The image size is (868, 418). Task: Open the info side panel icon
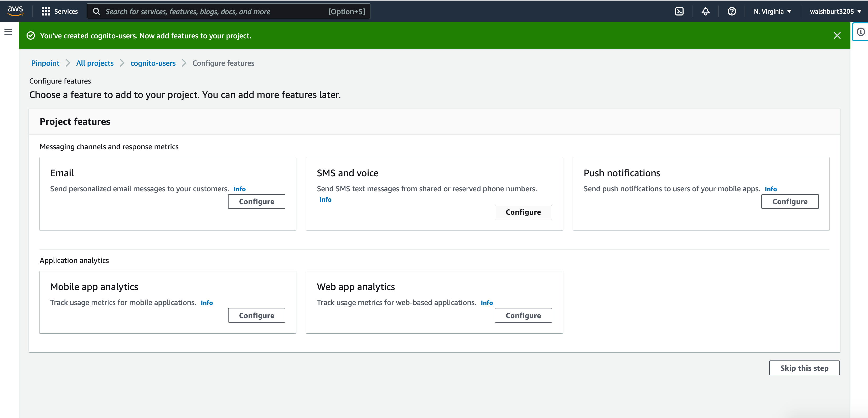861,32
